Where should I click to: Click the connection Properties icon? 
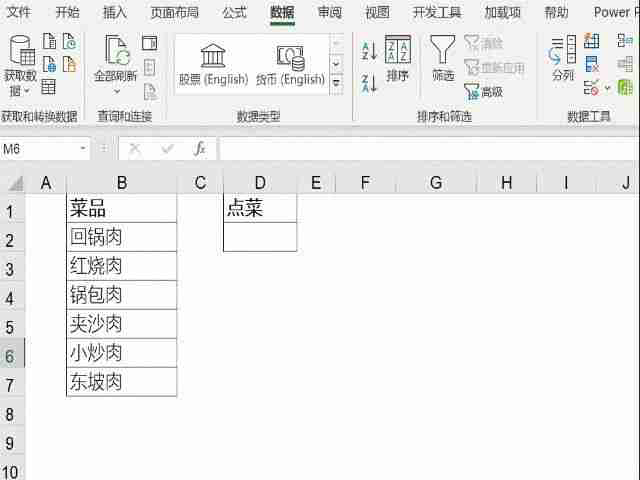(x=150, y=67)
